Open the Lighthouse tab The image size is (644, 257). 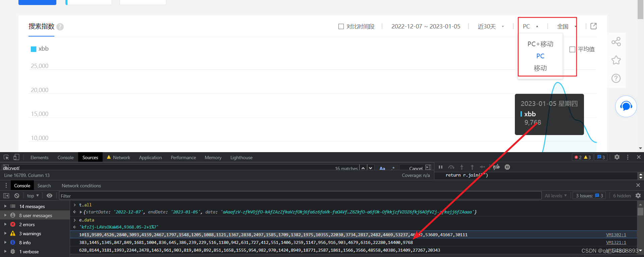[x=241, y=157]
